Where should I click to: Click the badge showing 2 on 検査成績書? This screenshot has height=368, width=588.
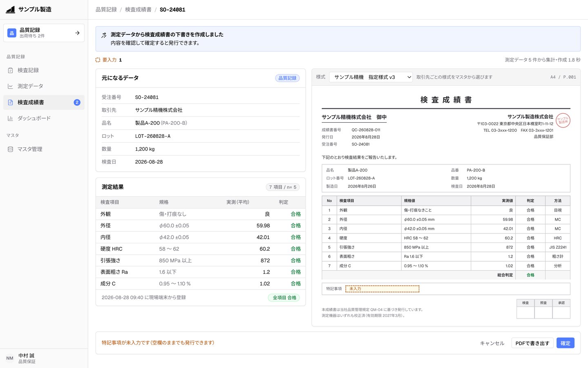click(x=77, y=102)
